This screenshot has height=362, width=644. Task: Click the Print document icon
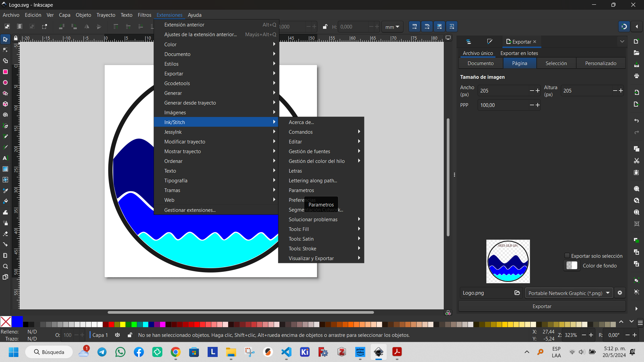636,76
